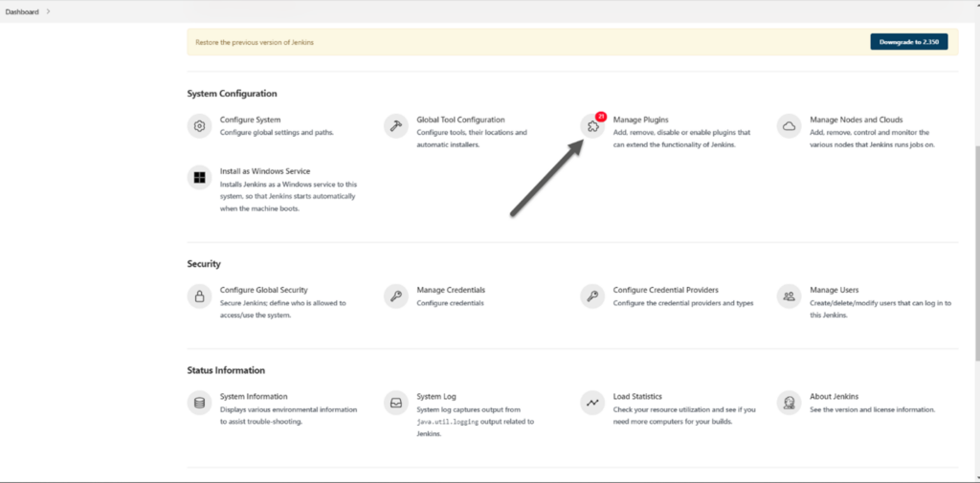Image resolution: width=980 pixels, height=483 pixels.
Task: Click the Configure System gear icon
Action: (x=199, y=126)
